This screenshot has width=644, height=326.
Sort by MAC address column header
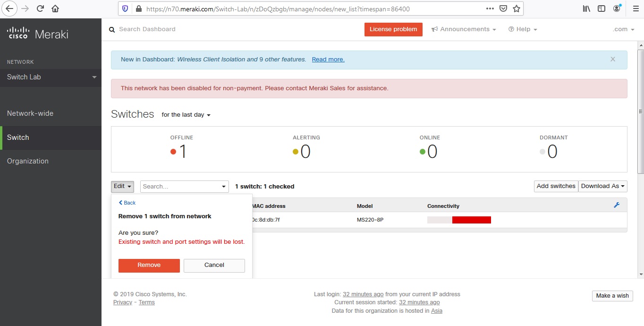(x=269, y=206)
